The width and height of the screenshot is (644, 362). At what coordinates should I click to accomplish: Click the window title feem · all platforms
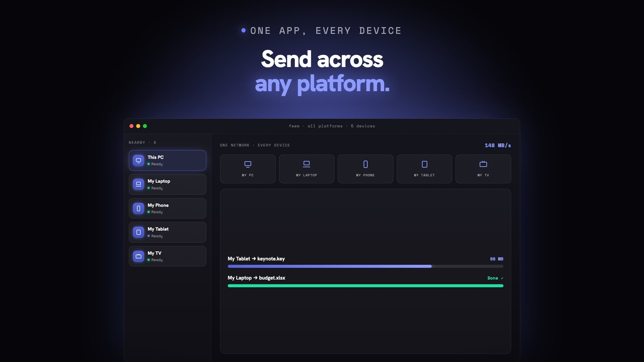tap(332, 126)
